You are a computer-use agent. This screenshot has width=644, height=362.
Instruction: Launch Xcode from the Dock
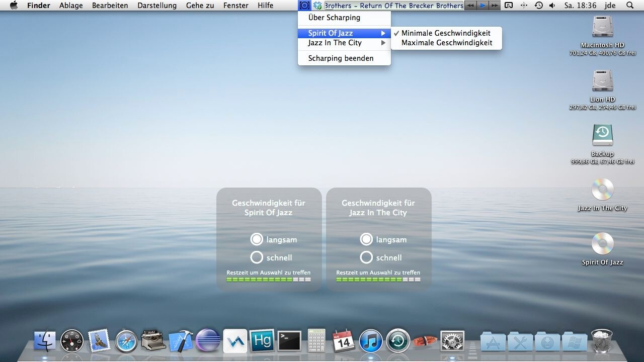pyautogui.click(x=181, y=341)
